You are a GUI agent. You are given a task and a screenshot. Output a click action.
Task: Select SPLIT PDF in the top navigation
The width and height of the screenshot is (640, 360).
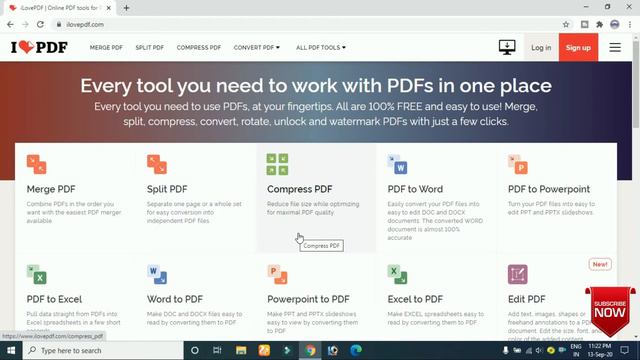pyautogui.click(x=149, y=47)
